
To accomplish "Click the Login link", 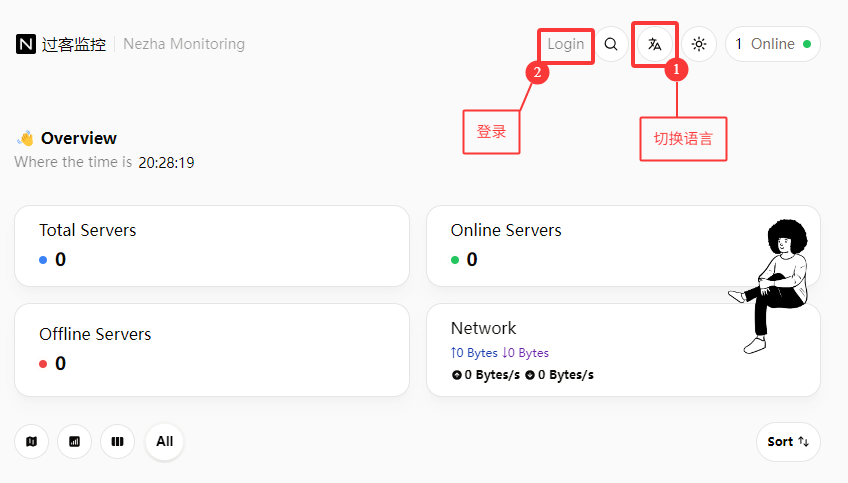I will pyautogui.click(x=565, y=44).
